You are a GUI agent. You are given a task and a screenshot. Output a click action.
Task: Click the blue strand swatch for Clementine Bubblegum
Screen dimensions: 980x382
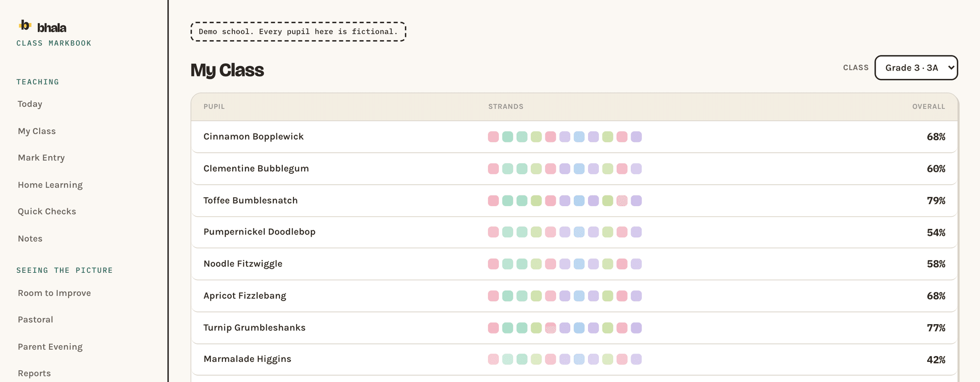[579, 168]
